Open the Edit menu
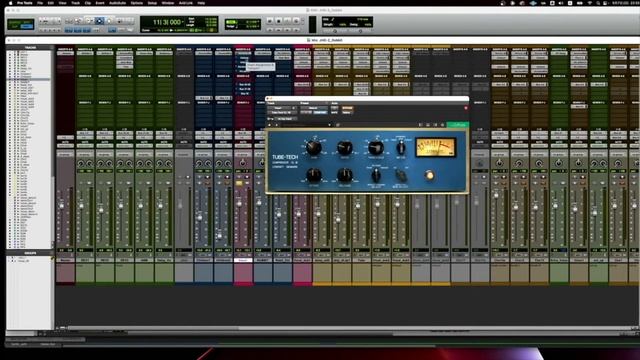The width and height of the screenshot is (640, 360). 51,3
